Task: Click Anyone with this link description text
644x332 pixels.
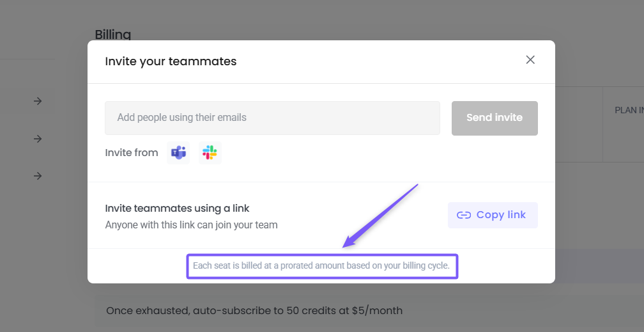Action: pos(191,225)
